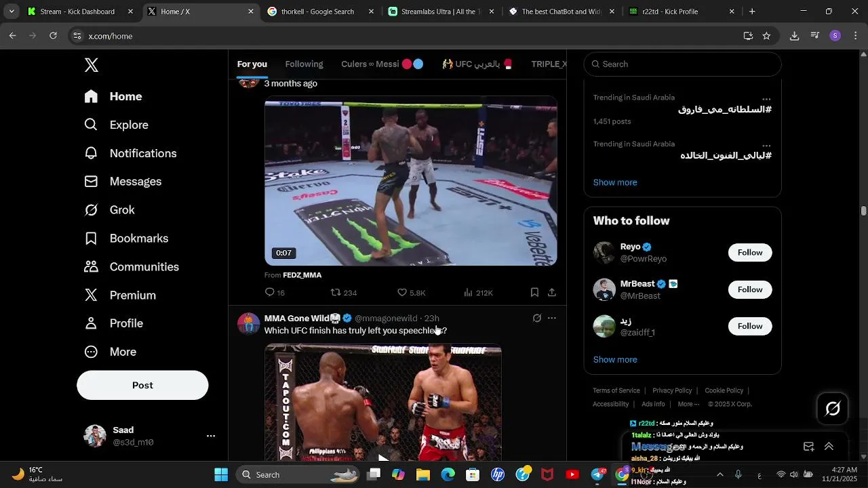Follow MrBeast

click(x=750, y=289)
